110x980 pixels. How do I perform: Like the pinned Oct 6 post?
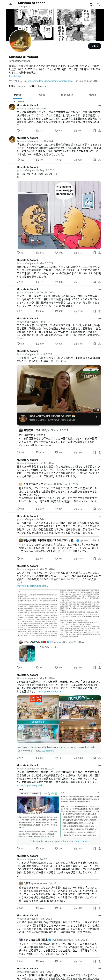57,131
